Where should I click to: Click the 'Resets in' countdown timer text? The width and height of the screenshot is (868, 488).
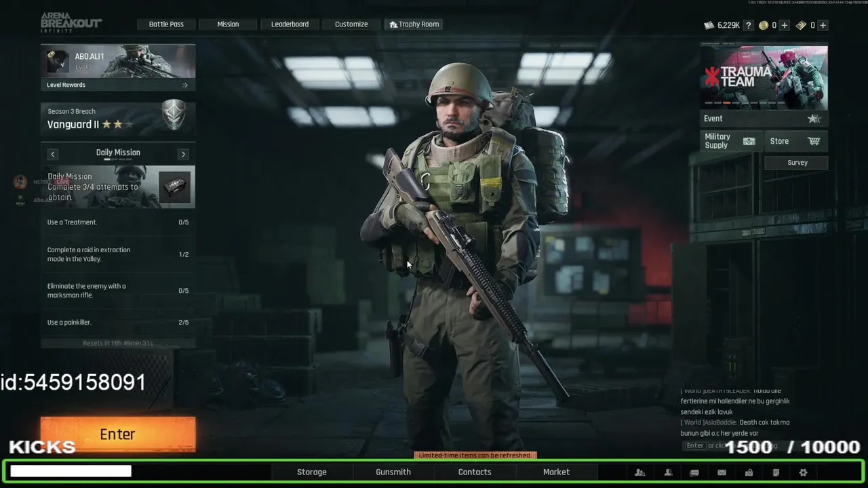[x=118, y=343]
